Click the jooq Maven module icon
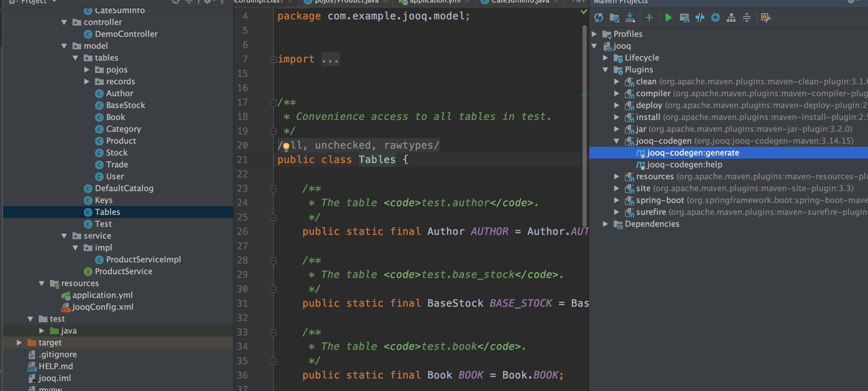The width and height of the screenshot is (868, 391). tap(607, 47)
